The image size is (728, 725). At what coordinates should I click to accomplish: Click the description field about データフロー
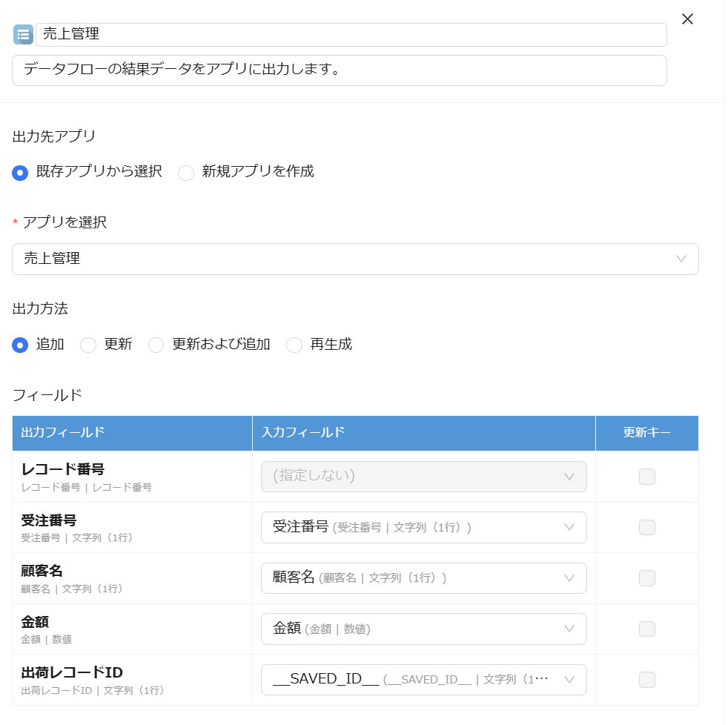coord(340,70)
